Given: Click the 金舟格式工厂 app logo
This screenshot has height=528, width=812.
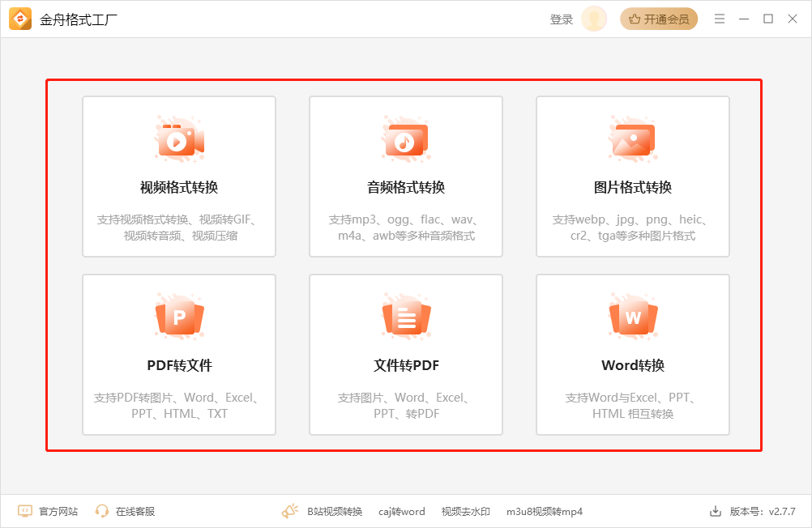Looking at the screenshot, I should 20,19.
